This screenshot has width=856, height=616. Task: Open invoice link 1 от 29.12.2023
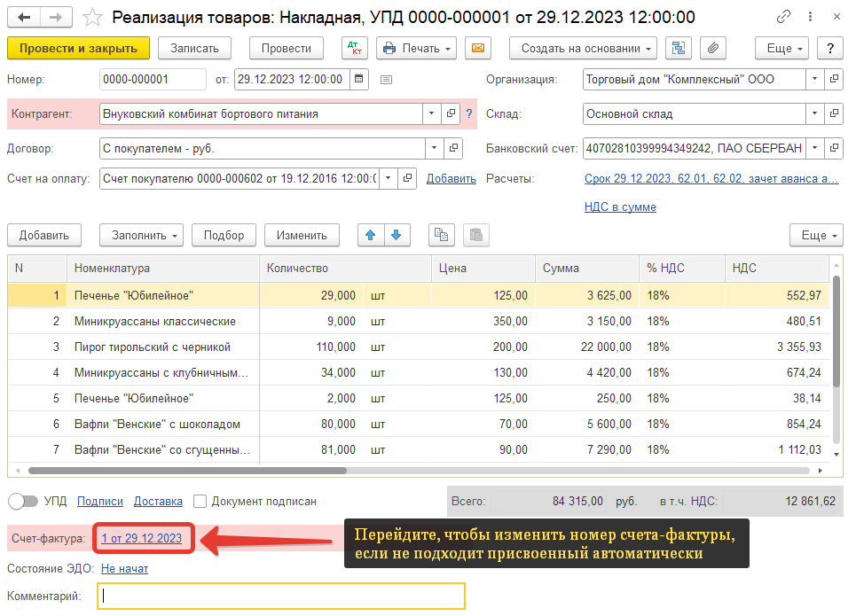tap(141, 538)
